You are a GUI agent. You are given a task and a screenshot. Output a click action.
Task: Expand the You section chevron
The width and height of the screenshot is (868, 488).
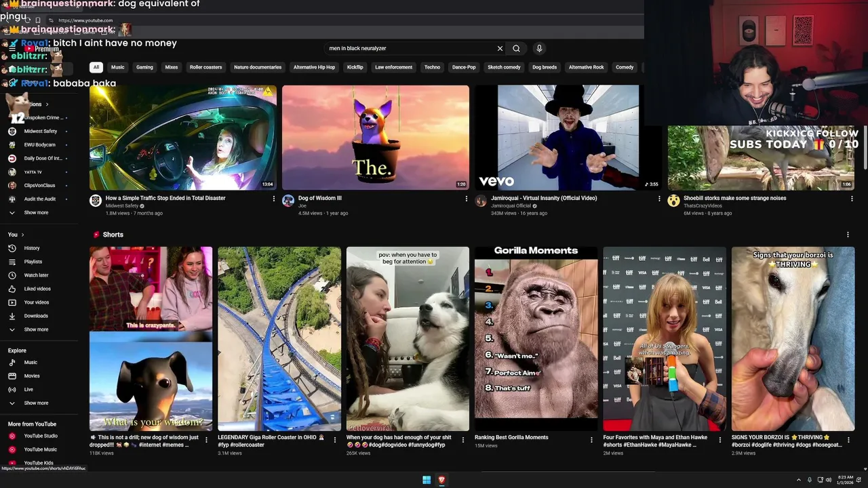22,235
